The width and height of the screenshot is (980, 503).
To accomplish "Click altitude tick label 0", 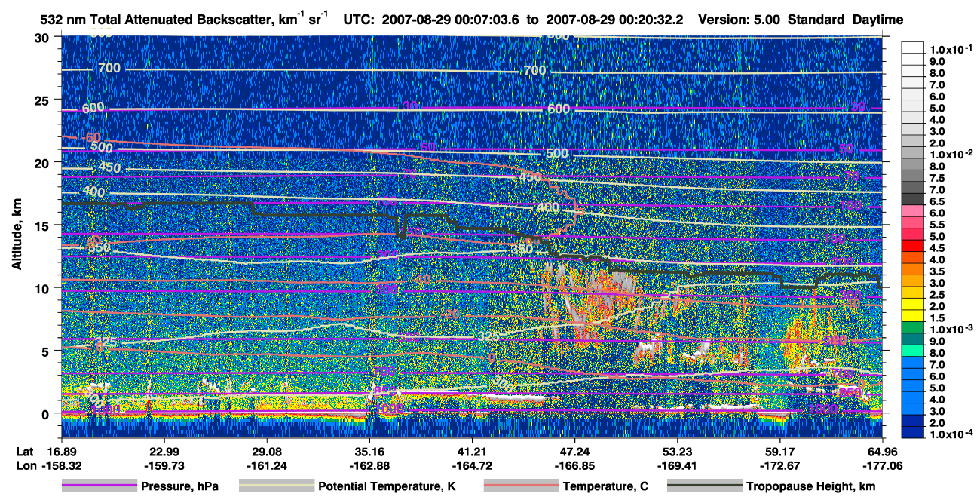I will [47, 414].
